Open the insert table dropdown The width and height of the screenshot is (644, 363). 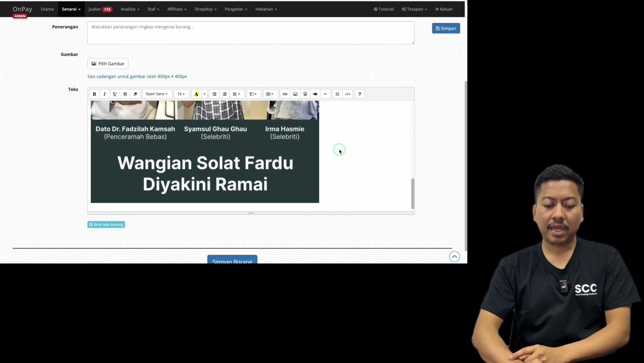(270, 94)
